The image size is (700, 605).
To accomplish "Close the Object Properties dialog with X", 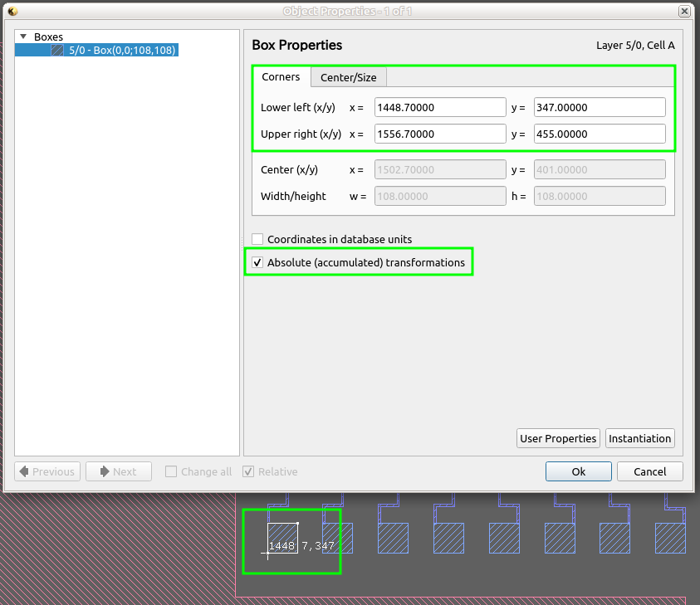I will (684, 11).
